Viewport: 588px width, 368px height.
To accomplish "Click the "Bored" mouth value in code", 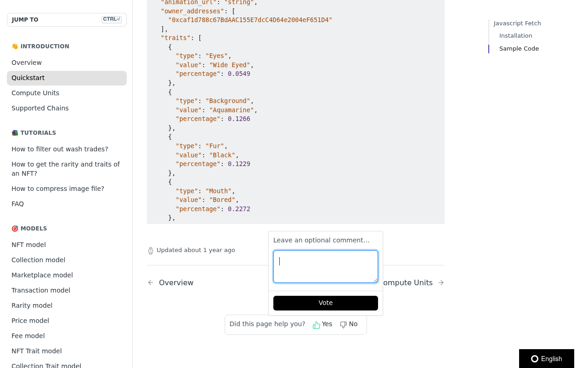I will pos(222,200).
